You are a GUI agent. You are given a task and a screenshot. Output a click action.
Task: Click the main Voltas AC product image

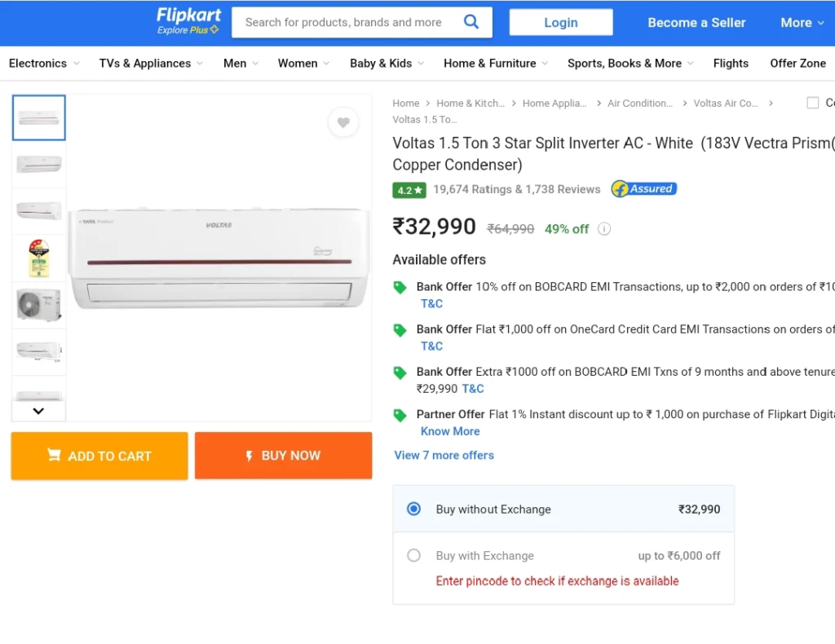tap(219, 258)
